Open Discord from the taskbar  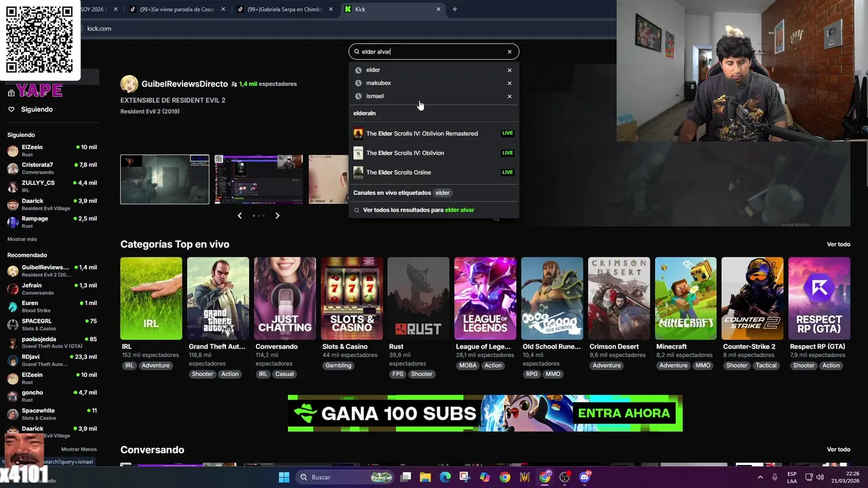click(x=585, y=477)
